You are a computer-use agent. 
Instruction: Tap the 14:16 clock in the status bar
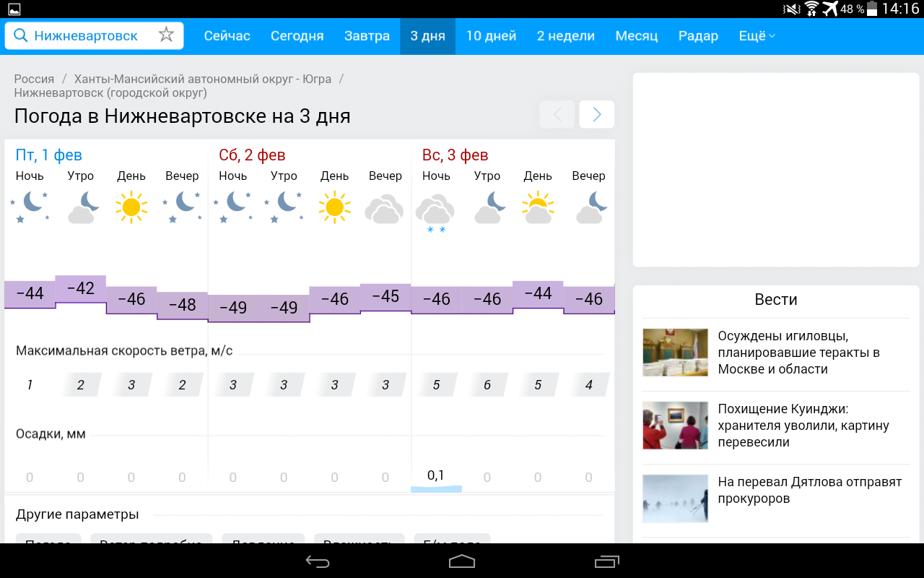coord(900,9)
